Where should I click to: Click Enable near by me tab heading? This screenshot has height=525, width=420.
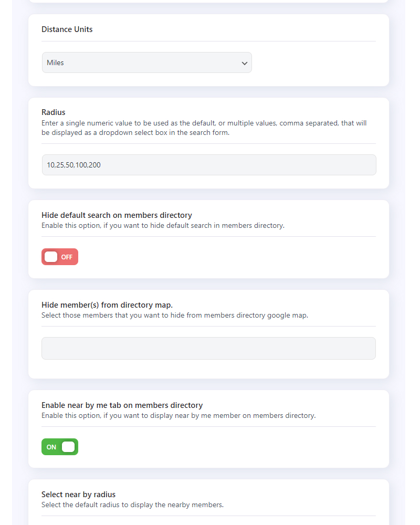point(122,405)
